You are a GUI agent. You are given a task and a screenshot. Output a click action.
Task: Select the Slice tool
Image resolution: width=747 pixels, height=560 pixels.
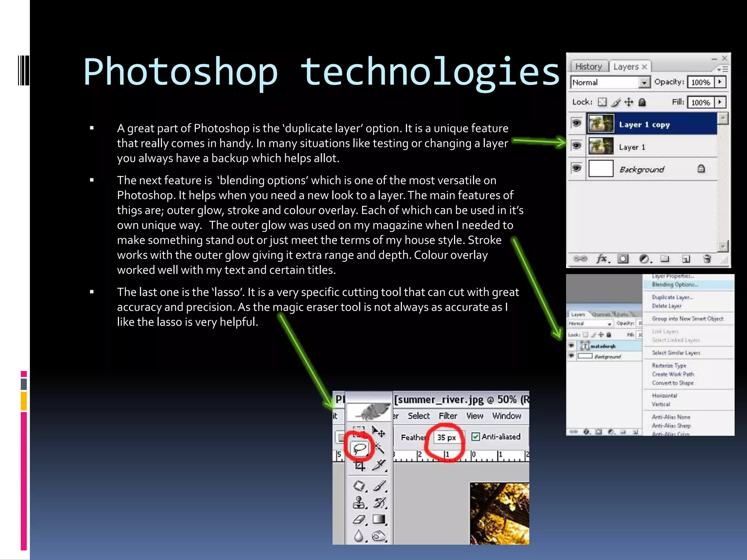379,465
